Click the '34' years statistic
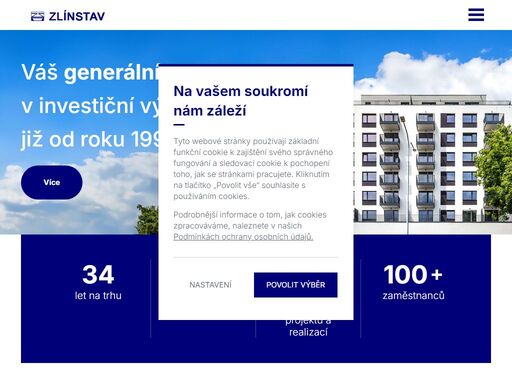Image resolution: width=512 pixels, height=384 pixels. point(98,275)
